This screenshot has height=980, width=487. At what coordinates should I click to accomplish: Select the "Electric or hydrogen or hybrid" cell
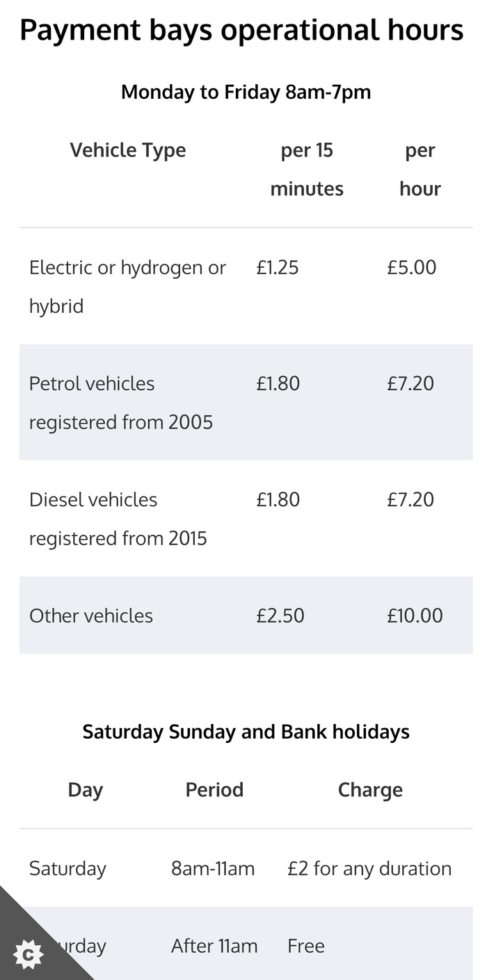click(x=127, y=287)
